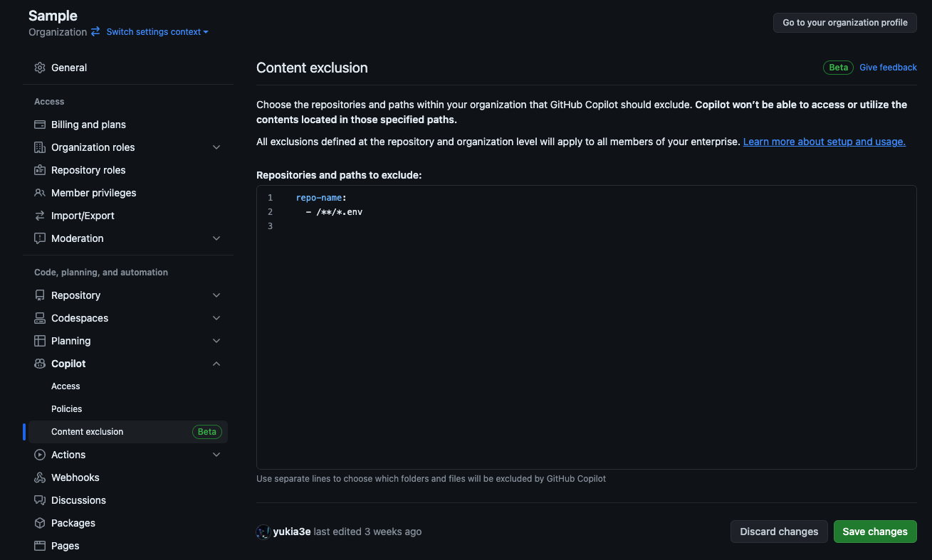Open Learn more about setup and usage
Screen dimensions: 932x560
coord(824,141)
